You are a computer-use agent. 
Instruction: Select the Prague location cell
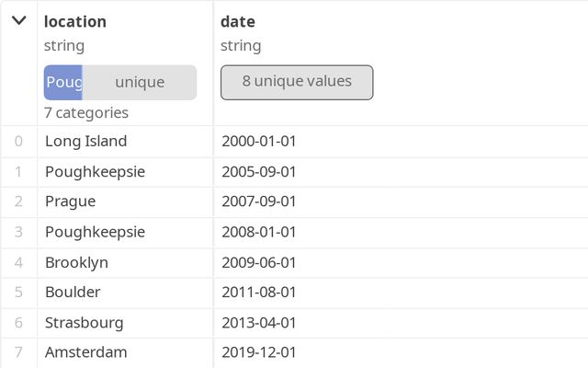click(x=71, y=201)
